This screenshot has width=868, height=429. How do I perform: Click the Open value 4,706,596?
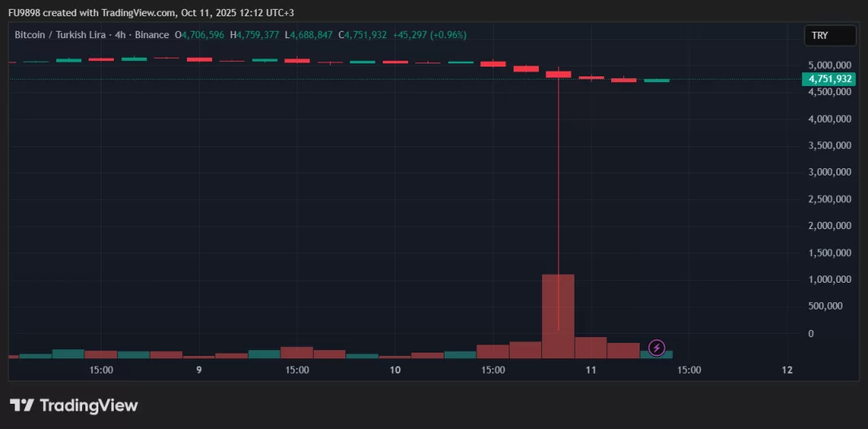click(x=201, y=35)
